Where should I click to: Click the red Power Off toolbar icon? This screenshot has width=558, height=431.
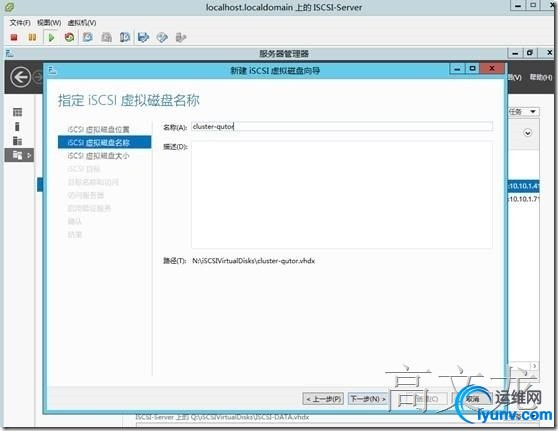pyautogui.click(x=14, y=37)
